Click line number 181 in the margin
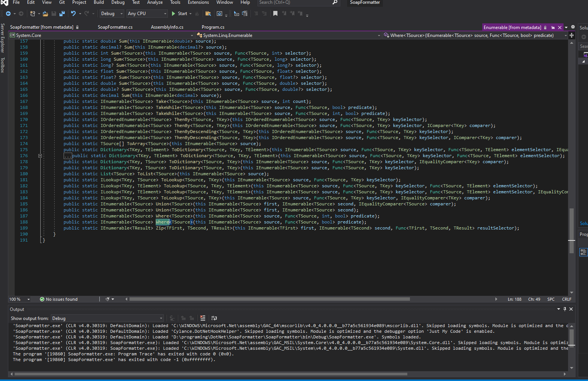 (24, 180)
